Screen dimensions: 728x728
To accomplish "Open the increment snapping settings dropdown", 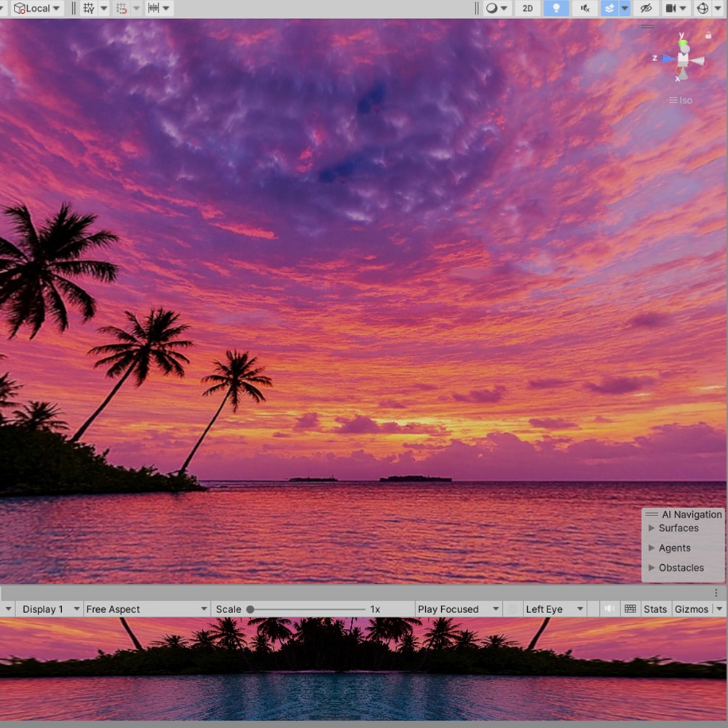I will click(159, 8).
